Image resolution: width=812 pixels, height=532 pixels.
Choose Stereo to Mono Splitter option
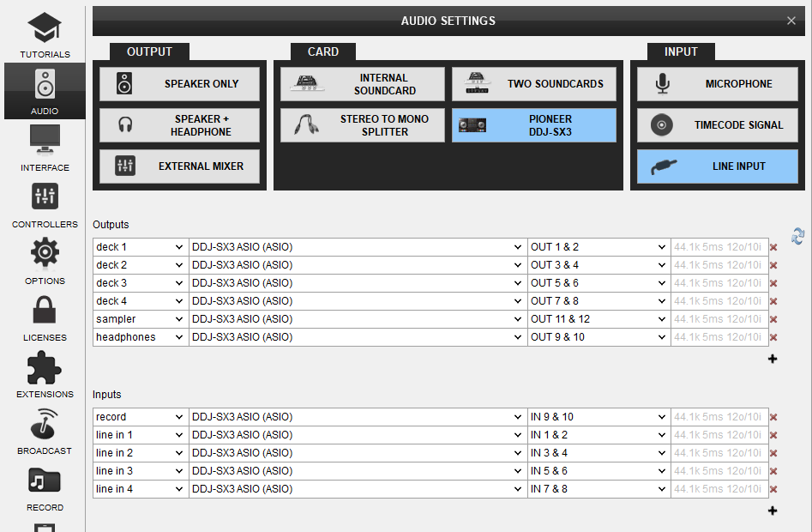click(363, 125)
